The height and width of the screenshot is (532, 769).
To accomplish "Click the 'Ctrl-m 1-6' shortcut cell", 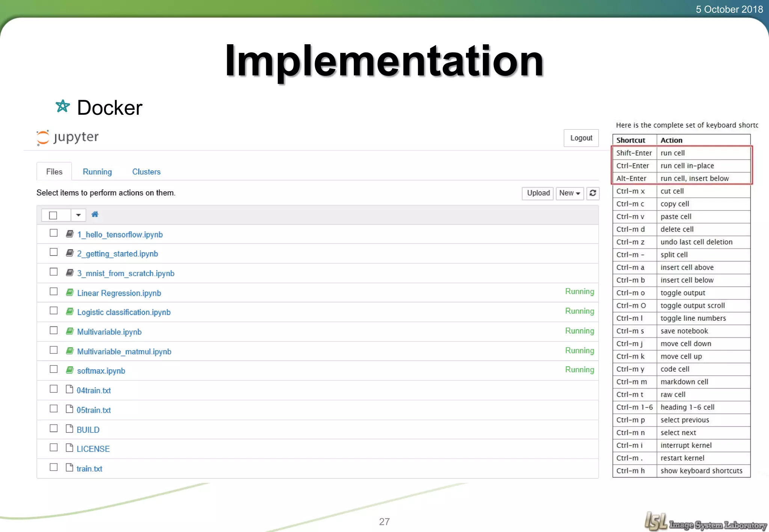I will click(x=635, y=407).
